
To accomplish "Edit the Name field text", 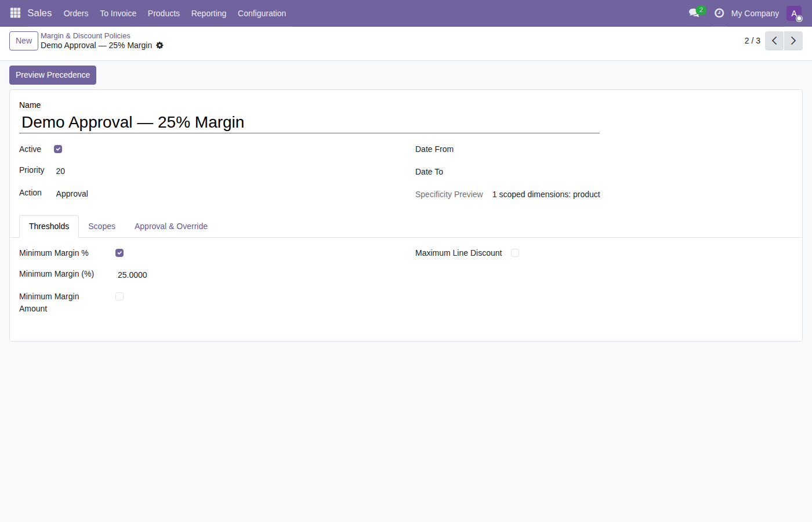I will tap(309, 122).
